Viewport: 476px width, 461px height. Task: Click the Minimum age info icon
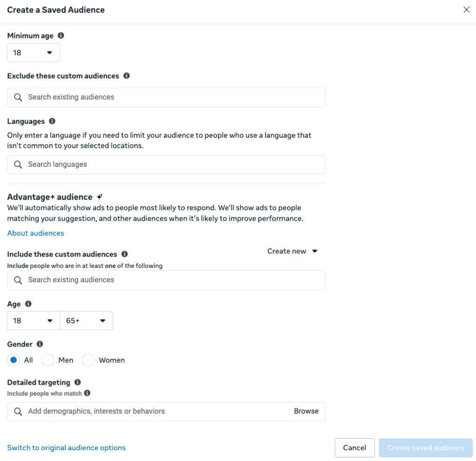pos(61,35)
